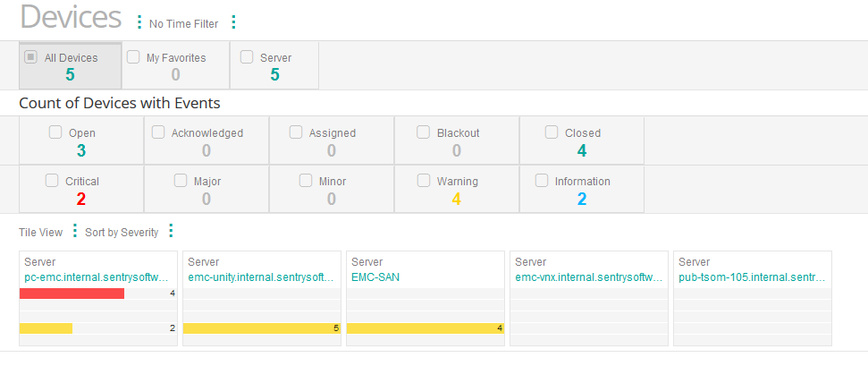Check the Server filter checkbox
The height and width of the screenshot is (383, 868).
tap(246, 56)
